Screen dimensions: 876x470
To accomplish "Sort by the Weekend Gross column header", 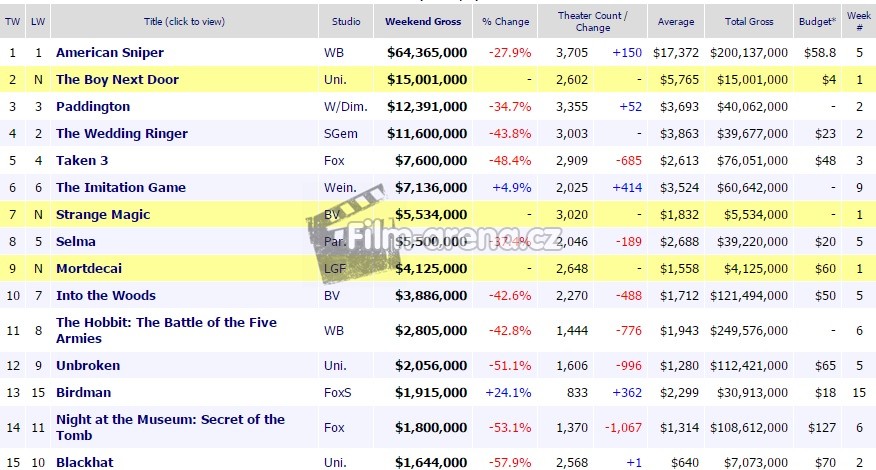I will (422, 21).
